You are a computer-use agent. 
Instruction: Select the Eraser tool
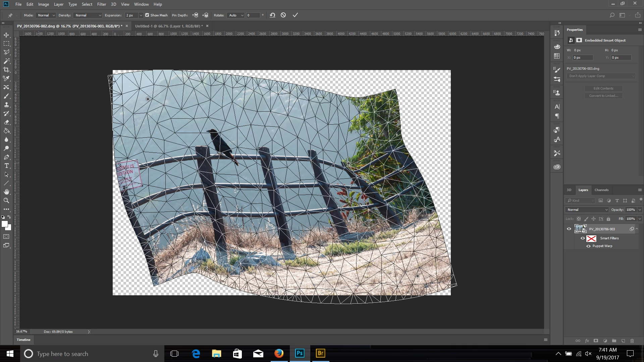pyautogui.click(x=6, y=122)
